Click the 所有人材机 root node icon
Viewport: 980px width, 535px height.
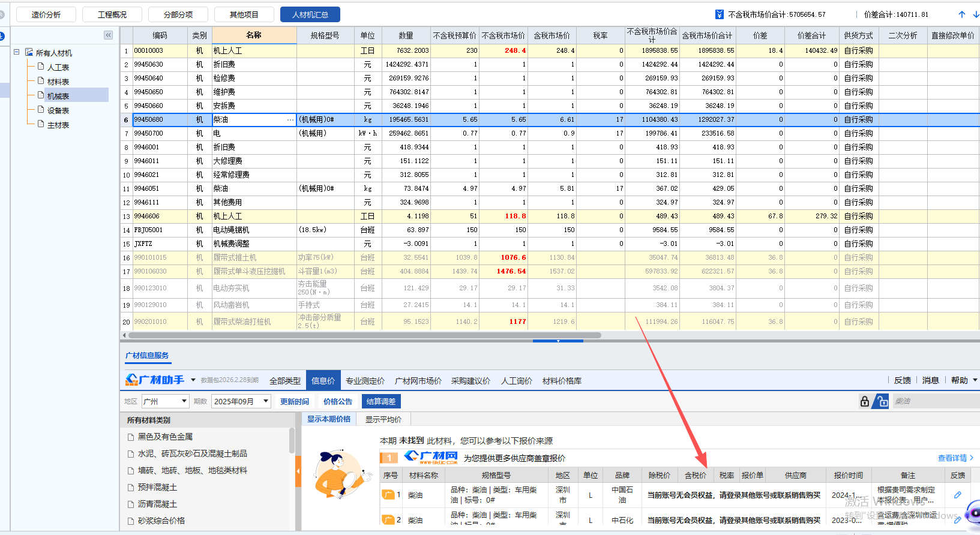point(29,52)
